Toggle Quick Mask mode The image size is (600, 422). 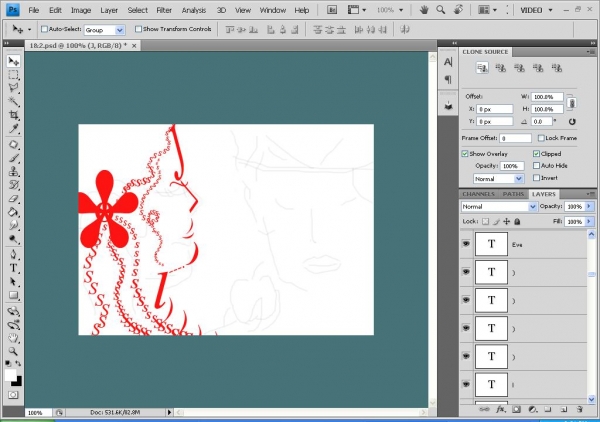coord(13,395)
